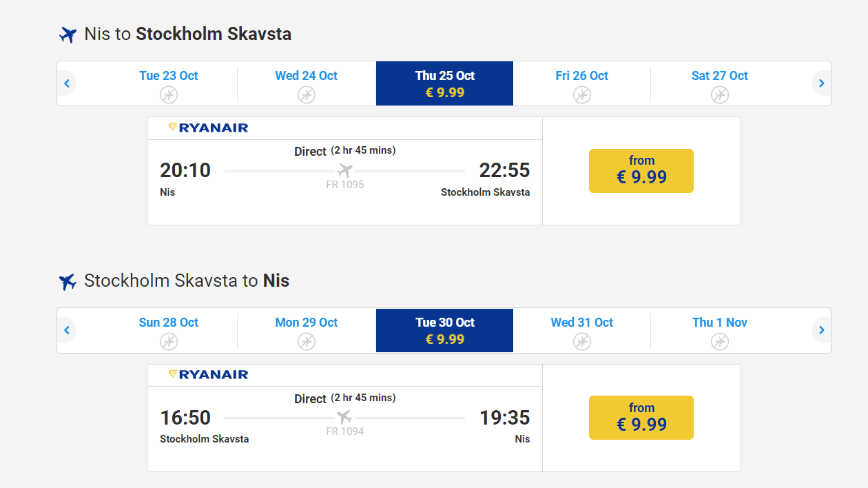
Task: Show later return dates with right chevron
Action: [x=821, y=330]
